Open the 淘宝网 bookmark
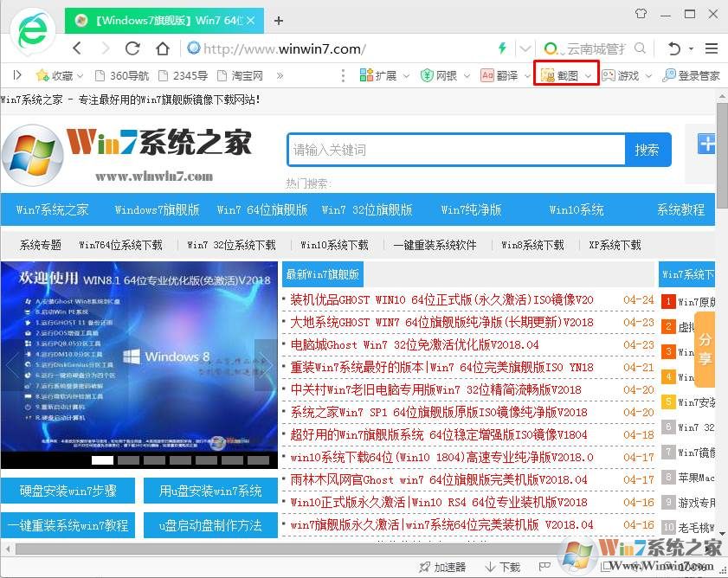The width and height of the screenshot is (728, 578). 240,75
